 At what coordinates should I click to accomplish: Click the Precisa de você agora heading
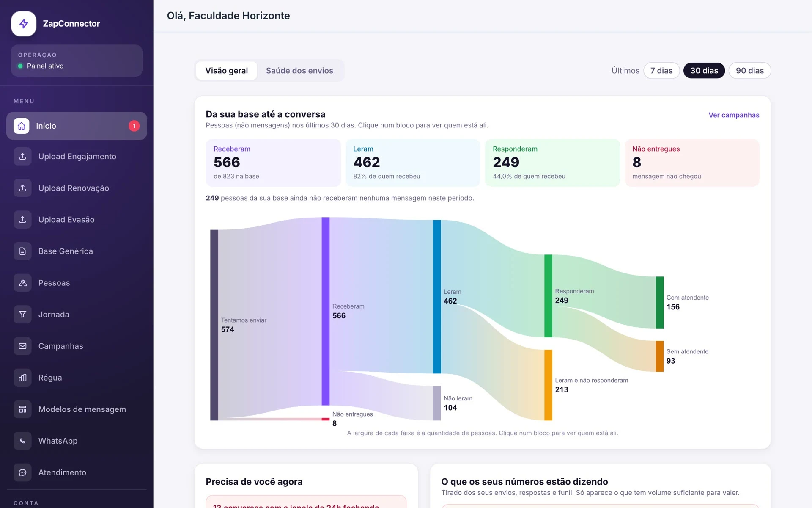click(x=254, y=482)
